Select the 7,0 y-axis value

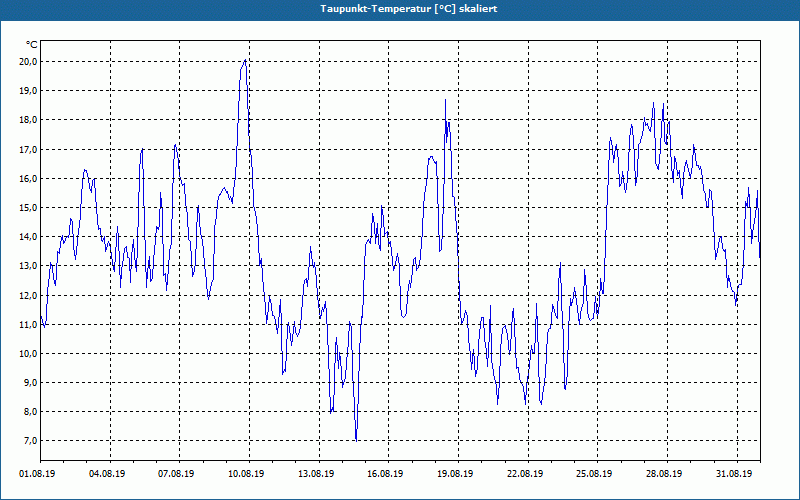pos(31,441)
